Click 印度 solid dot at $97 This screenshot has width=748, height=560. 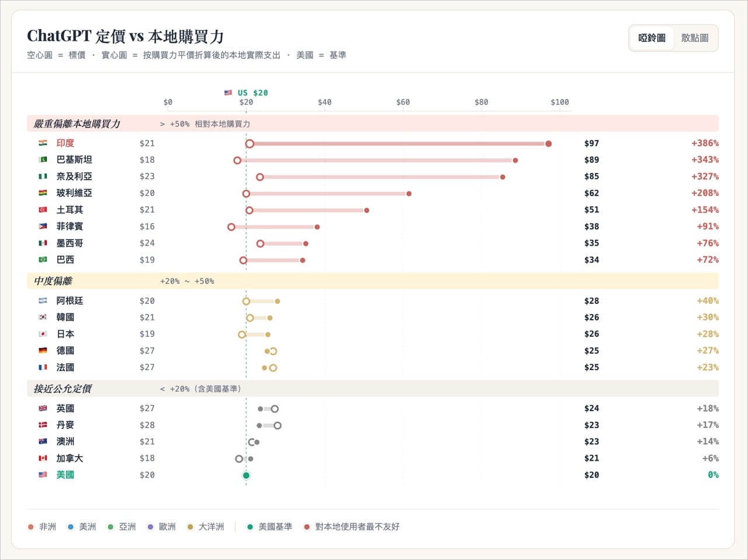tap(548, 144)
